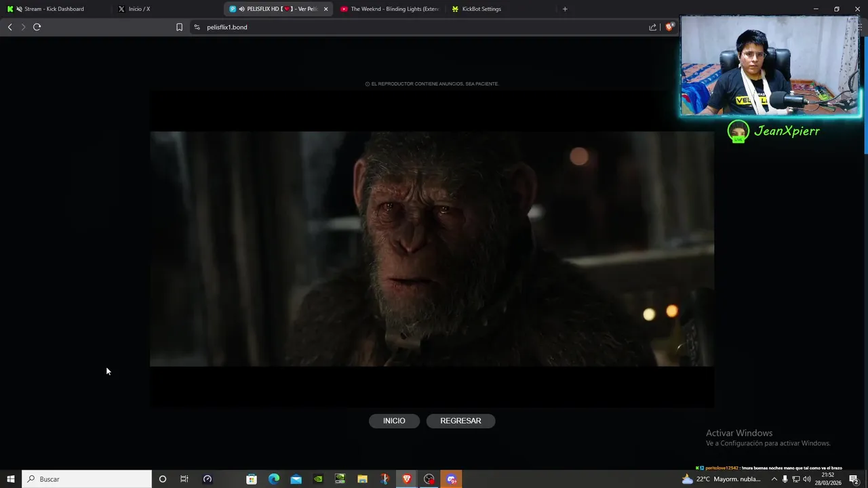Show hidden system tray icons
The image size is (868, 488).
tap(774, 479)
